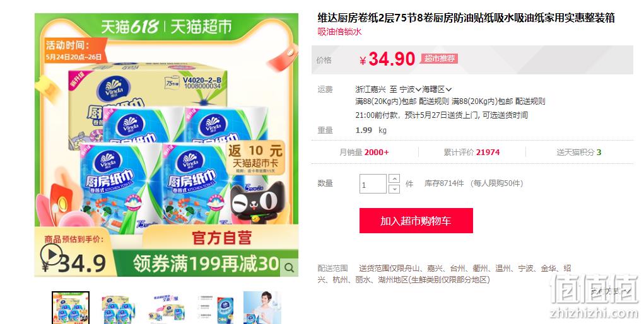Select the first product thumbnail
Screen dimensions: 644x324
71,308
